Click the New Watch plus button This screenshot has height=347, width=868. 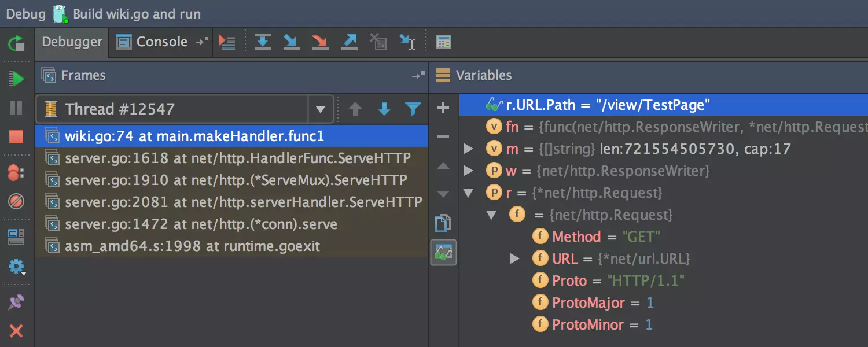443,108
